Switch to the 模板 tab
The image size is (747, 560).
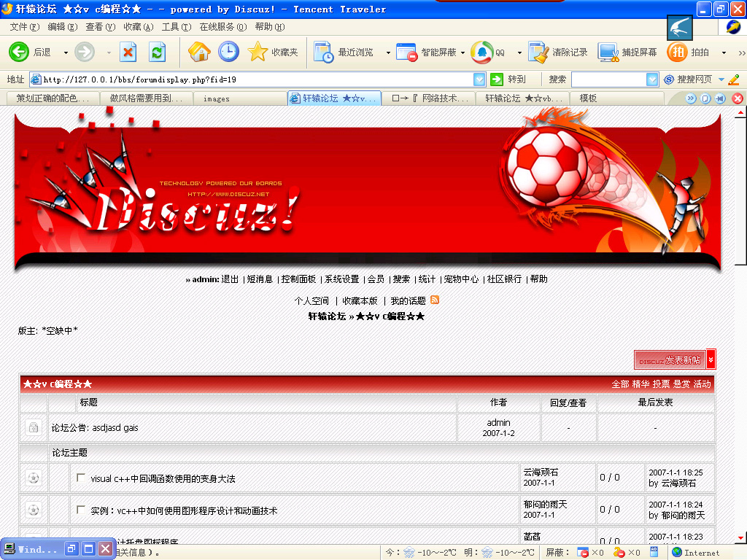click(x=617, y=98)
